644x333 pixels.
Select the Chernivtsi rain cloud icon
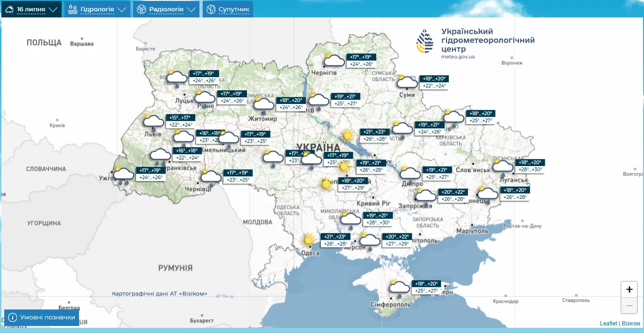click(211, 178)
